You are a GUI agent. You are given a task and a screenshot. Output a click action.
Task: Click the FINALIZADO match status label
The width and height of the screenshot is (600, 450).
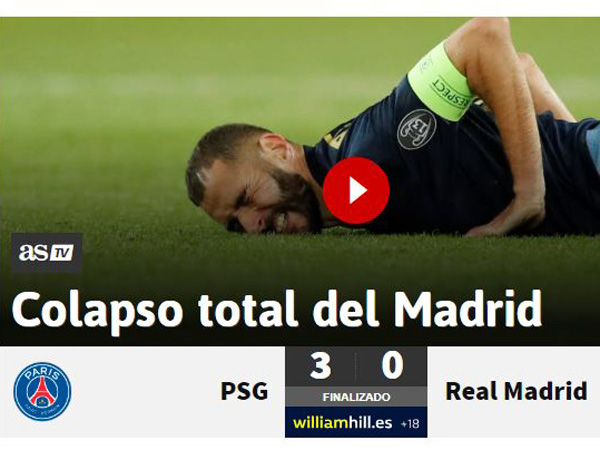pos(356,397)
